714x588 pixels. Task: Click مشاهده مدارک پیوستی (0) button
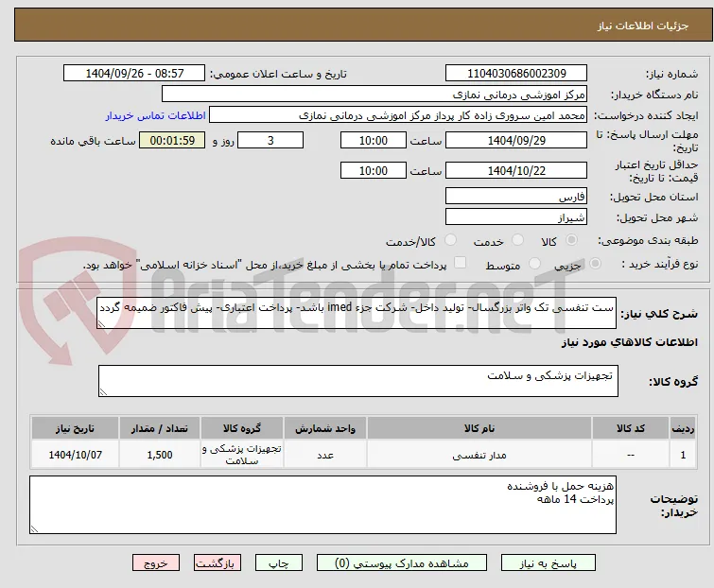coord(402,563)
